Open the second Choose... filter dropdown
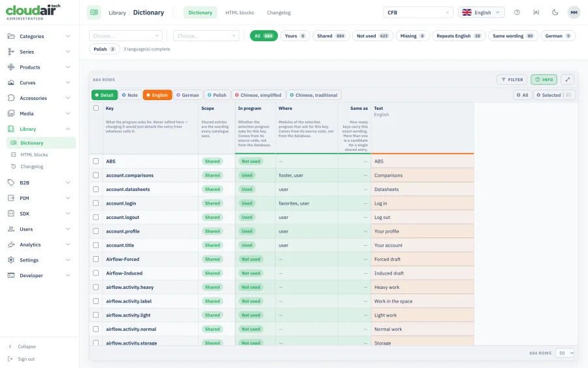 [206, 36]
